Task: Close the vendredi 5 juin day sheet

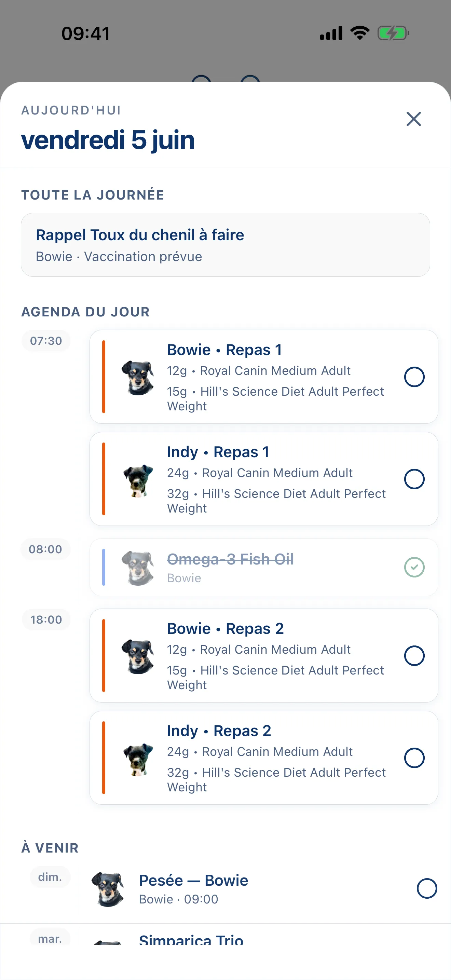Action: pos(413,119)
